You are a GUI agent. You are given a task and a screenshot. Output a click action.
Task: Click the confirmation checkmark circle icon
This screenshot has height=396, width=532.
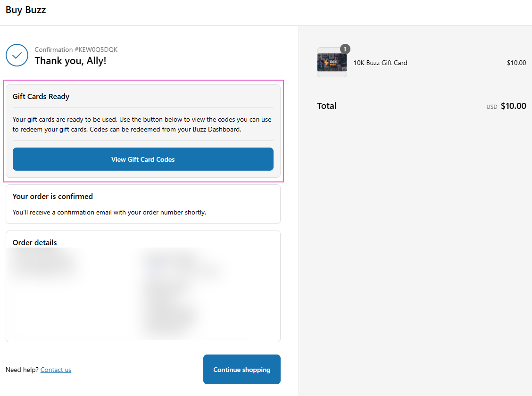(x=17, y=55)
